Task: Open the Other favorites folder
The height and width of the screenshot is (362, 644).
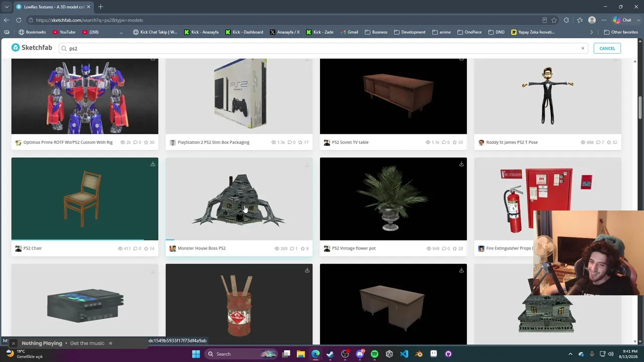Action: pos(621,32)
